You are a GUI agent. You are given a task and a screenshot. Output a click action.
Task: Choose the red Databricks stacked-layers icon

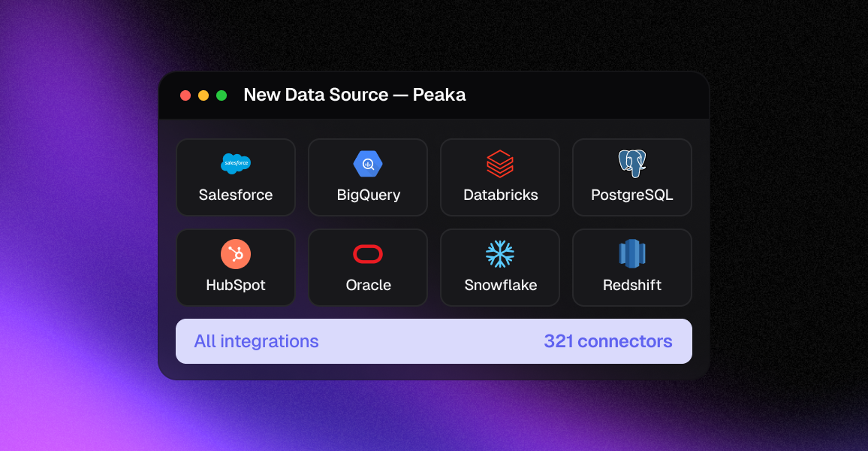tap(500, 163)
